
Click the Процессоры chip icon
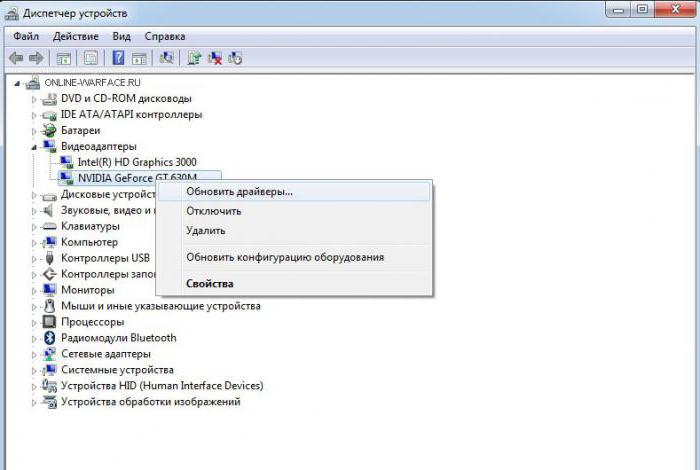pos(49,322)
